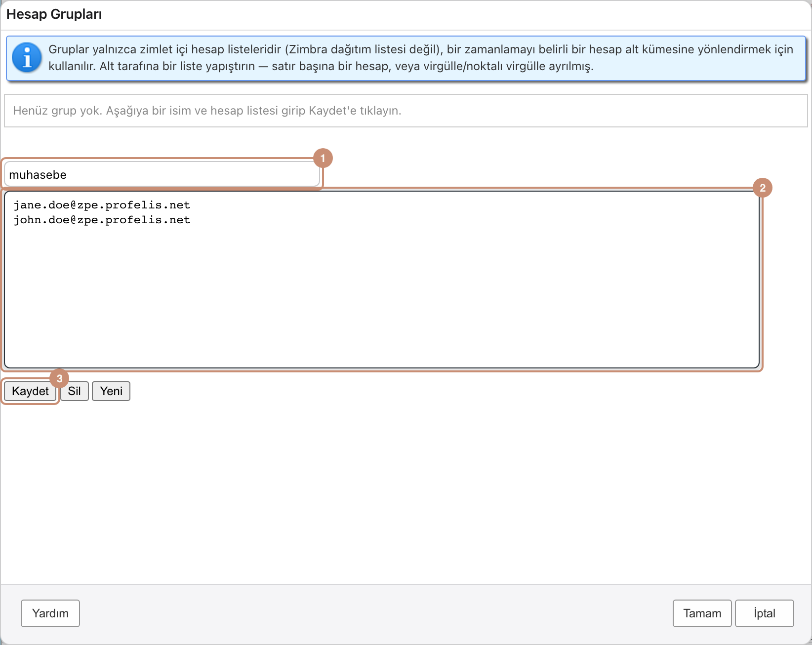Save the group with the Kaydet button

point(30,391)
